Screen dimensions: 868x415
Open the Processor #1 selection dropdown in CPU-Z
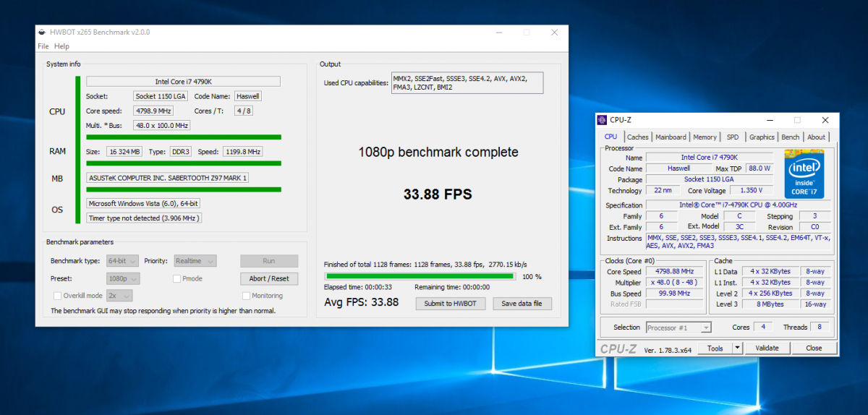678,328
